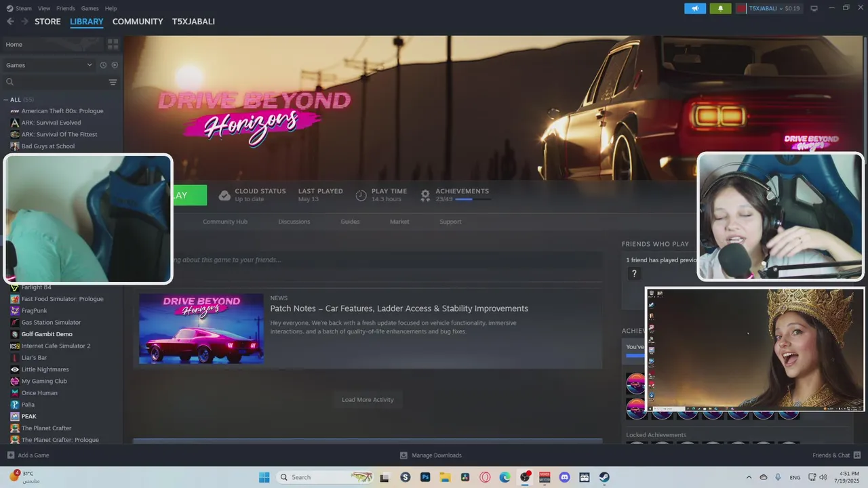
Task: Open the announcements megaphone icon
Action: 695,8
